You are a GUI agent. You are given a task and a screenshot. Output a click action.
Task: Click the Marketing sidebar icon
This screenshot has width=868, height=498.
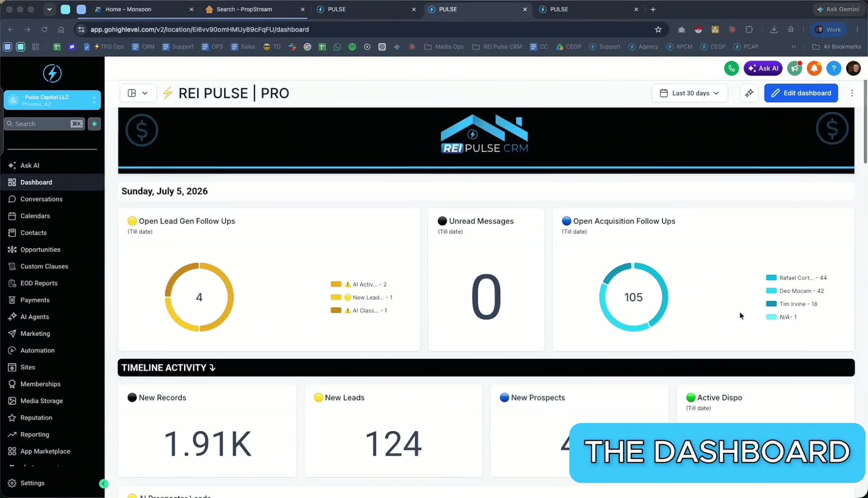12,334
